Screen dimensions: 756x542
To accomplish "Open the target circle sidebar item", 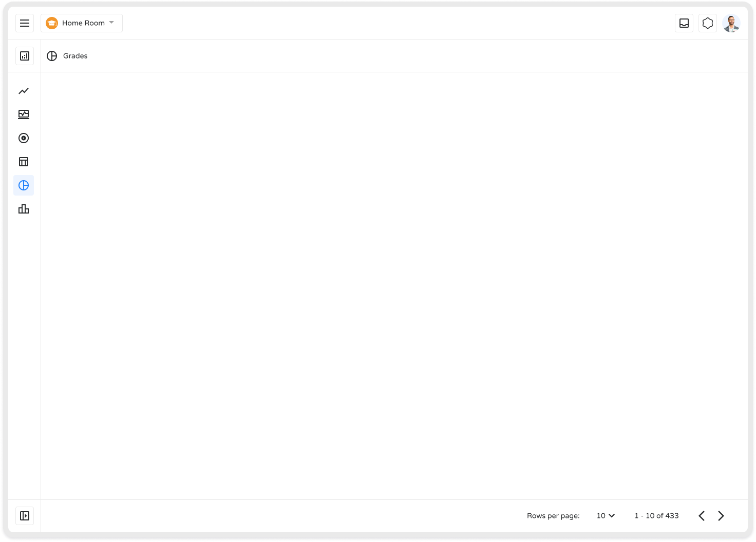I will (x=24, y=138).
